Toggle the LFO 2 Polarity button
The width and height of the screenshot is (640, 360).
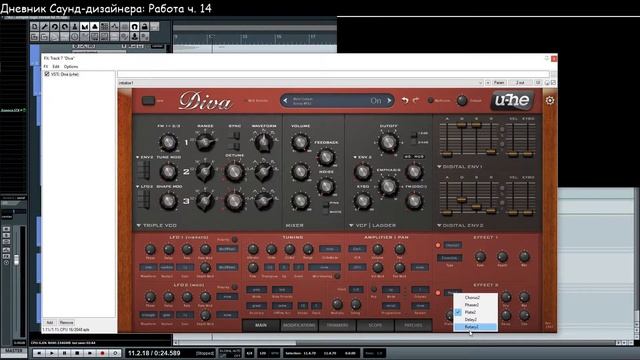pos(234,287)
